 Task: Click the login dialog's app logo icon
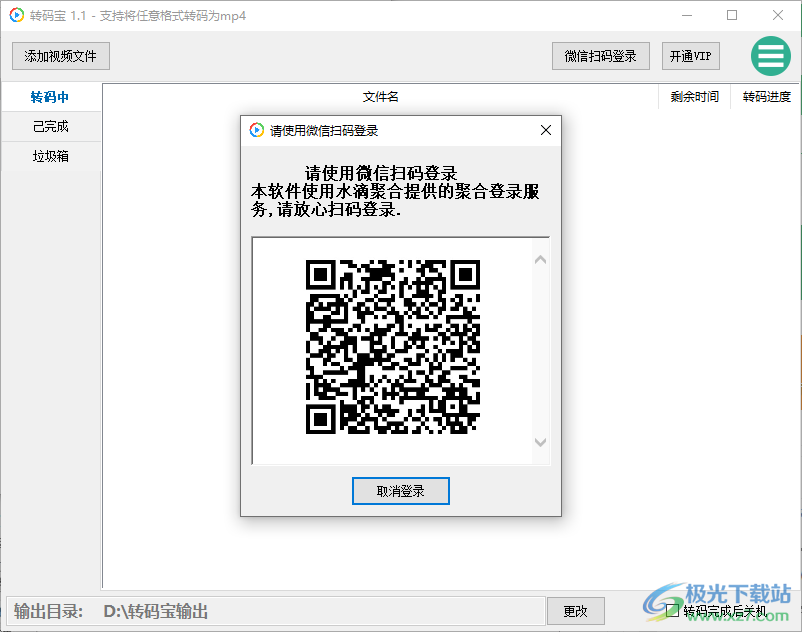(x=257, y=130)
